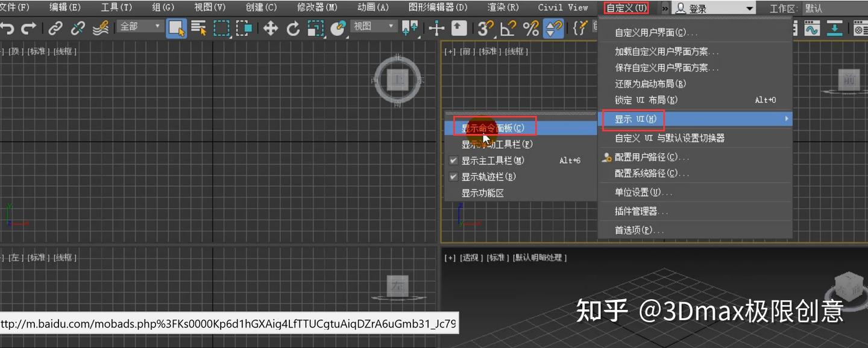Screen dimensions: 868x348
Task: Open the 视图 coordinate system dropdown
Action: (x=374, y=26)
